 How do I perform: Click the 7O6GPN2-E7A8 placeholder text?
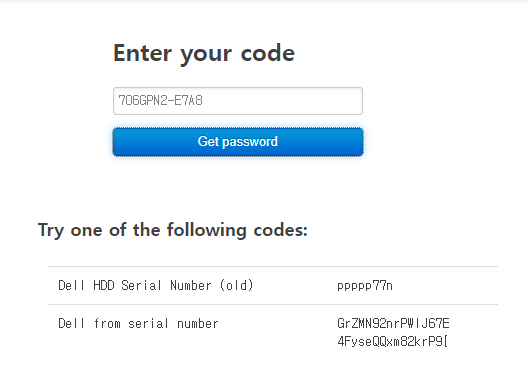tap(161, 100)
